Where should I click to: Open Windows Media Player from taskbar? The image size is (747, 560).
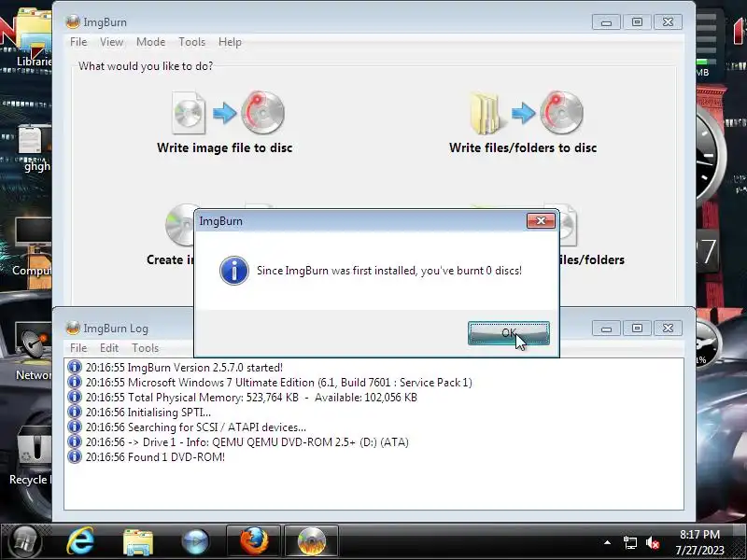coord(195,541)
